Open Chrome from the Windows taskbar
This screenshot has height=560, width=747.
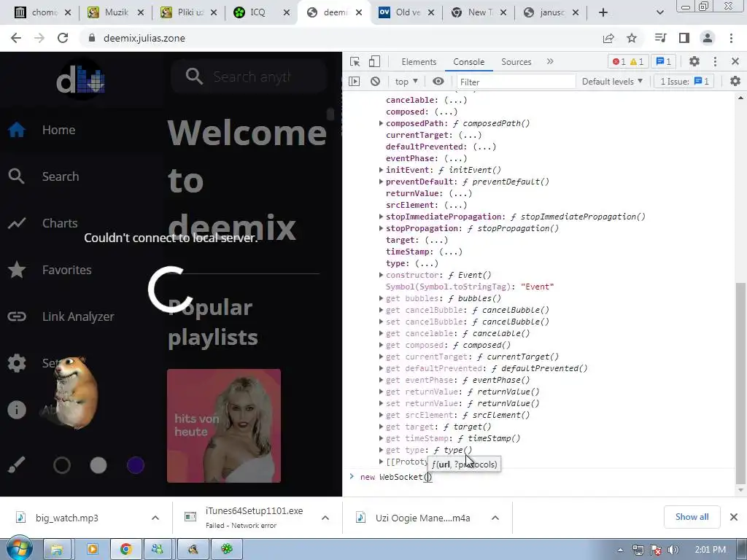click(x=125, y=549)
